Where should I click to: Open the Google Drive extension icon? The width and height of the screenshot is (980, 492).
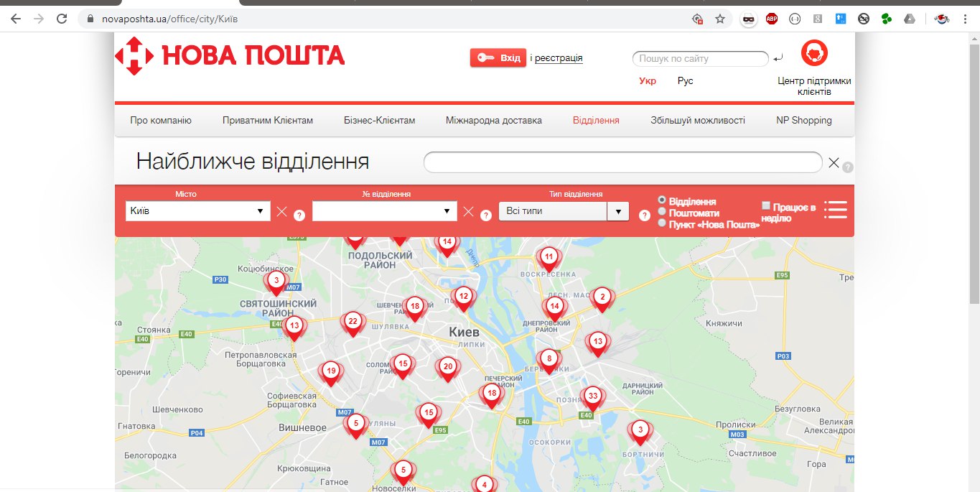[909, 19]
